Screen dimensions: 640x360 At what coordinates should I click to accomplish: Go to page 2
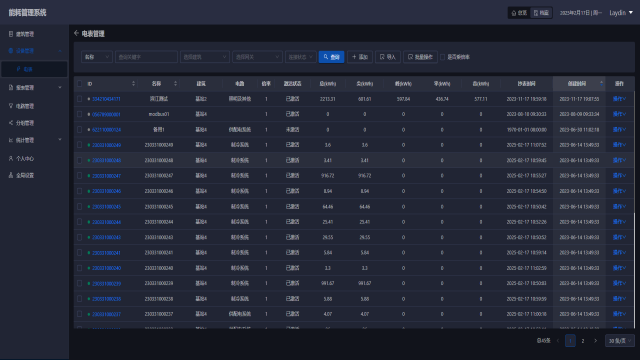click(x=583, y=340)
